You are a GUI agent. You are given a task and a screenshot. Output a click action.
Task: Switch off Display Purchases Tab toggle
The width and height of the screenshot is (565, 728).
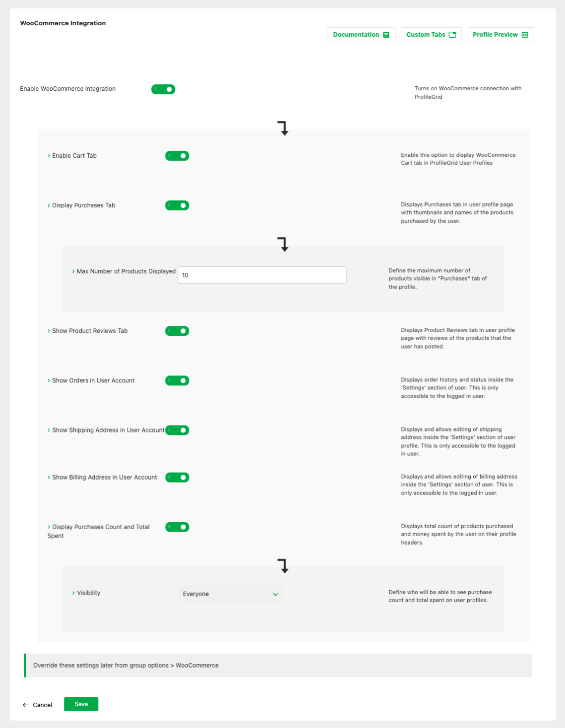(x=177, y=205)
